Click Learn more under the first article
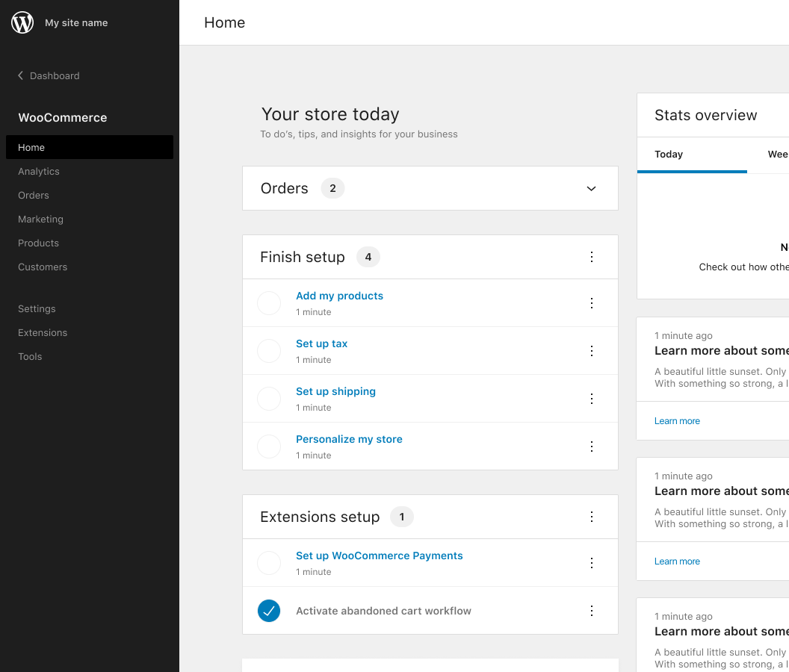Image resolution: width=789 pixels, height=672 pixels. tap(677, 420)
